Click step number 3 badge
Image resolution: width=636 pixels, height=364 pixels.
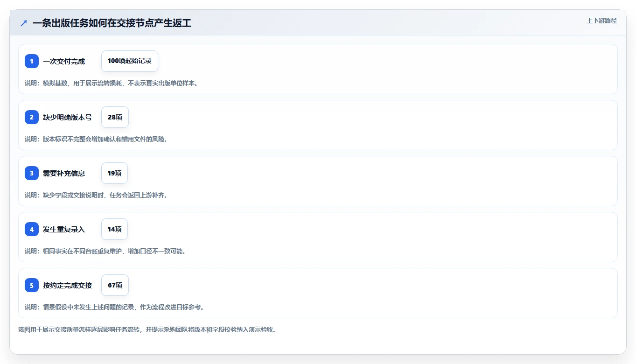tap(32, 173)
